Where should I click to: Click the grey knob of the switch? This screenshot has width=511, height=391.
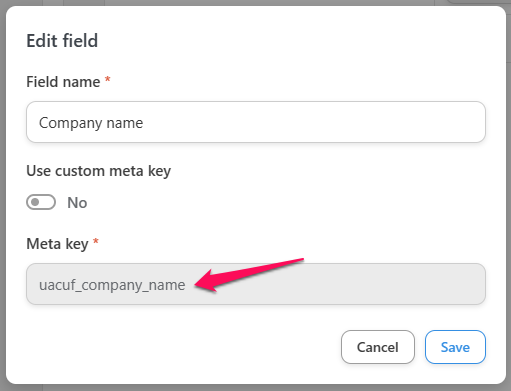coord(35,202)
